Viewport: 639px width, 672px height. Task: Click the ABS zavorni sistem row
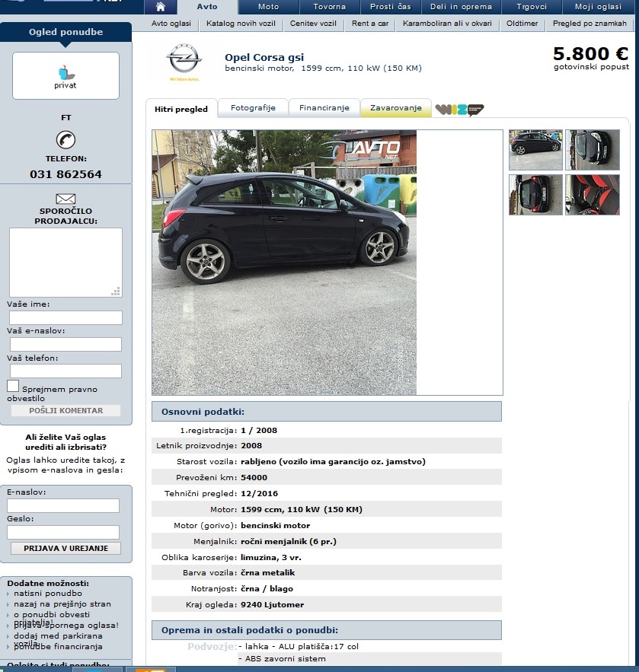click(x=369, y=659)
